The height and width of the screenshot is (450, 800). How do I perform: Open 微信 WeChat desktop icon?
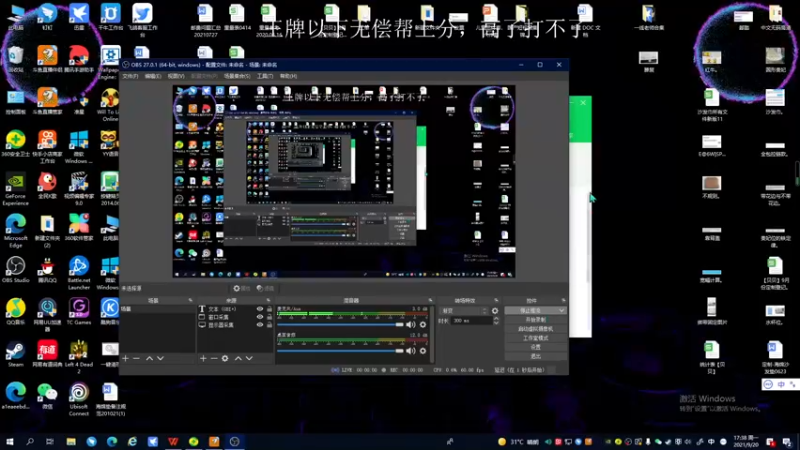click(x=47, y=396)
